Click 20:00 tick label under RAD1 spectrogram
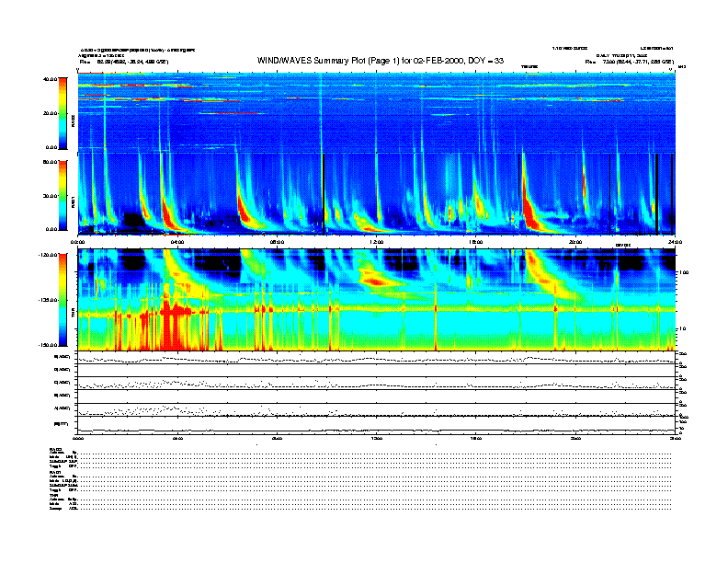This screenshot has height=563, width=728. (x=575, y=242)
